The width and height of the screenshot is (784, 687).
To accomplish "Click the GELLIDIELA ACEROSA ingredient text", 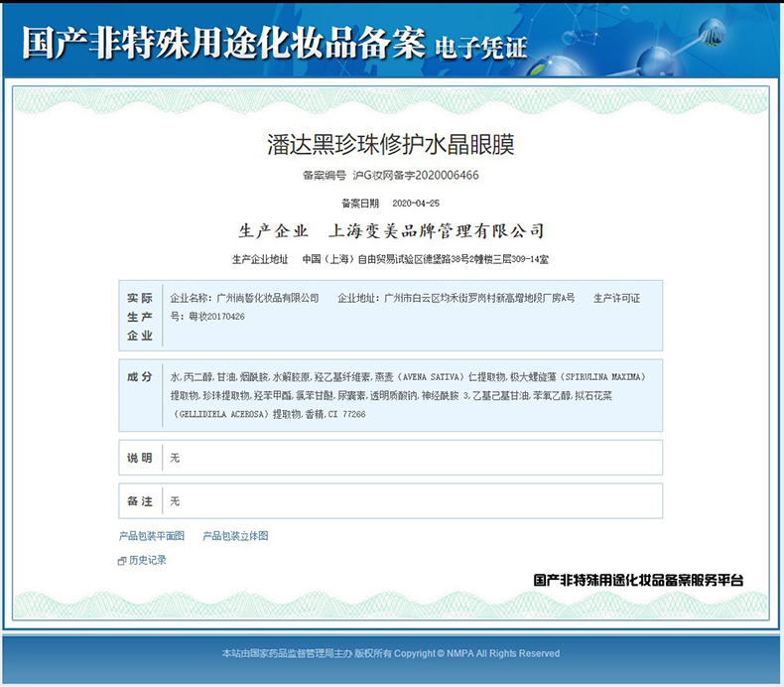I will 220,414.
